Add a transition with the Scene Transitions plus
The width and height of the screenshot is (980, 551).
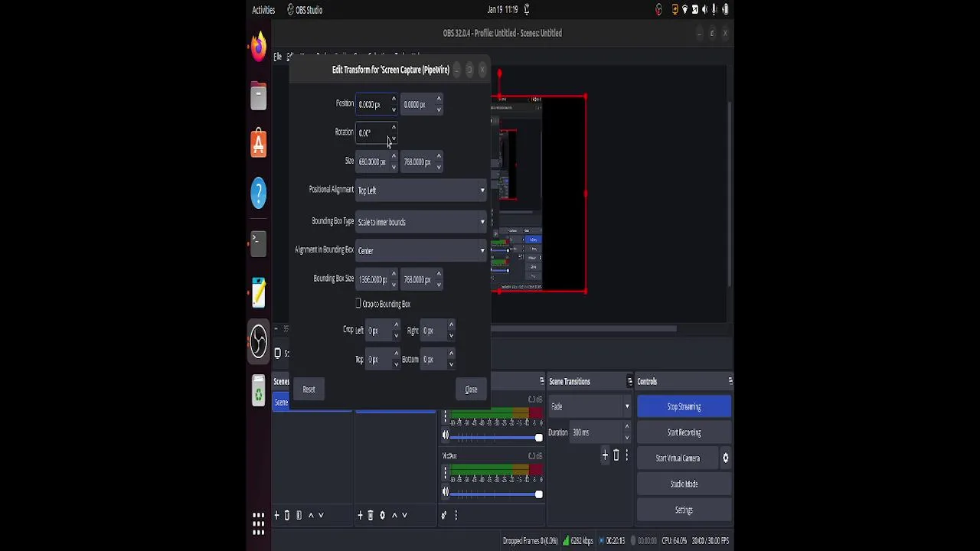(x=605, y=455)
